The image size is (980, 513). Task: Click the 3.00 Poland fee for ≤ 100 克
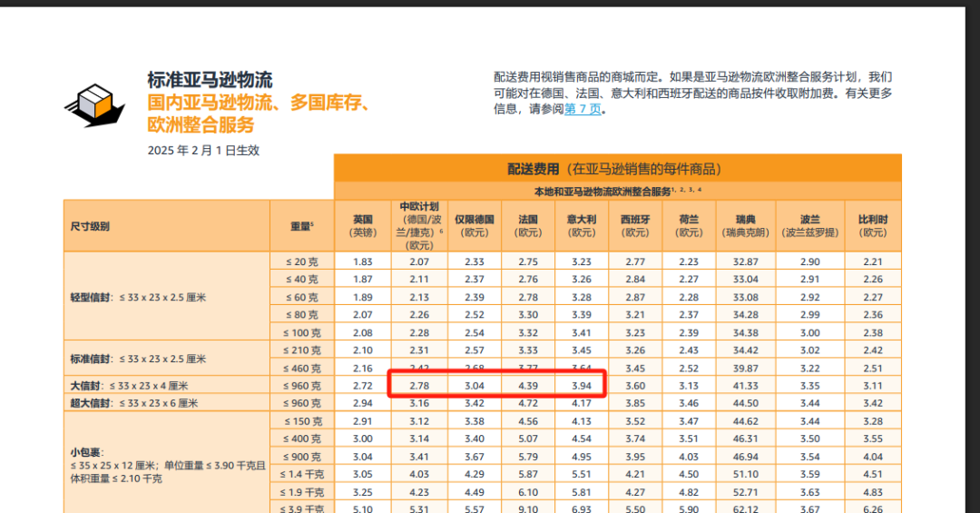[810, 333]
